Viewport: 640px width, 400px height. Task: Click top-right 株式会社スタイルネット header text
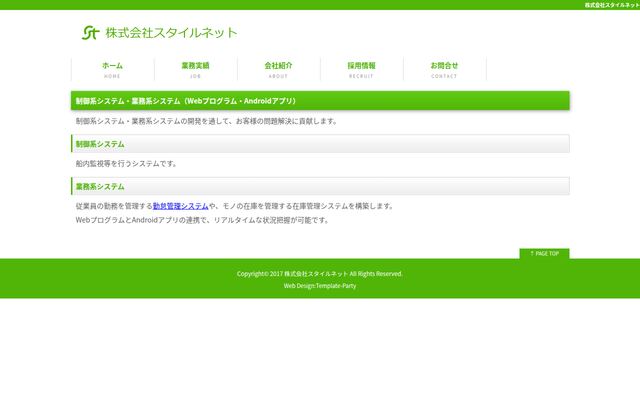(612, 5)
